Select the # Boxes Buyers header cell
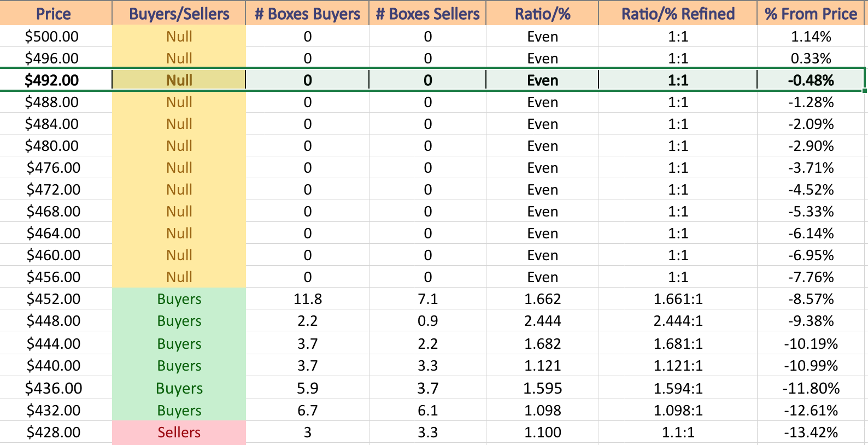 tap(307, 13)
